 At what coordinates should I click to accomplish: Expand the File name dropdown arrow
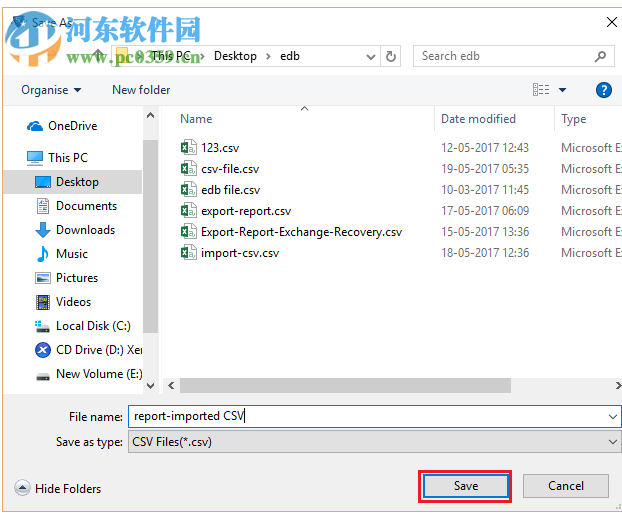tap(612, 417)
